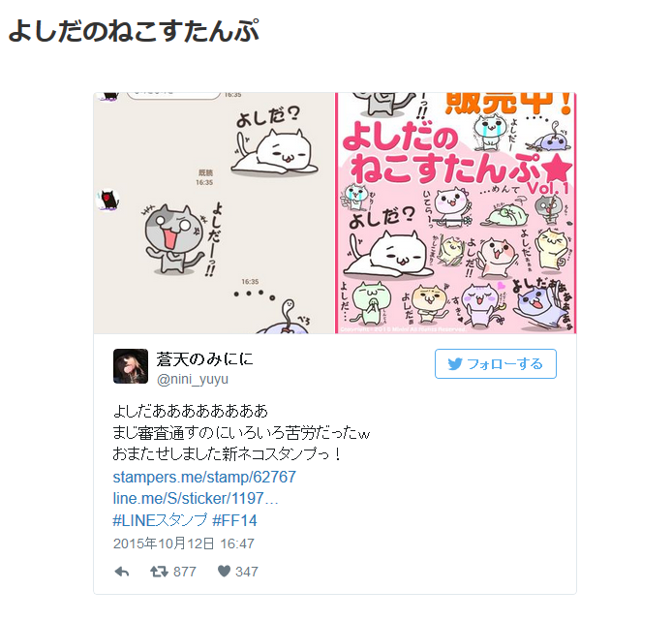This screenshot has width=672, height=621.
Task: Click the white lying cat sticker in chat
Action: 274,152
